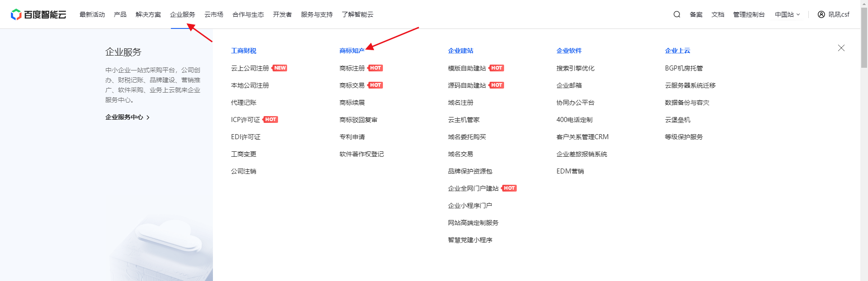This screenshot has height=281, width=868.
Task: Open 企业小程序门户 service
Action: pos(470,206)
